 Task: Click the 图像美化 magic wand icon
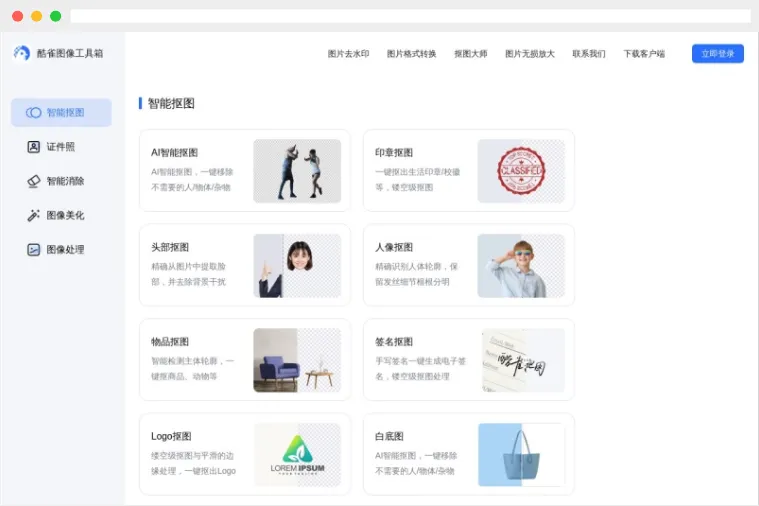33,215
